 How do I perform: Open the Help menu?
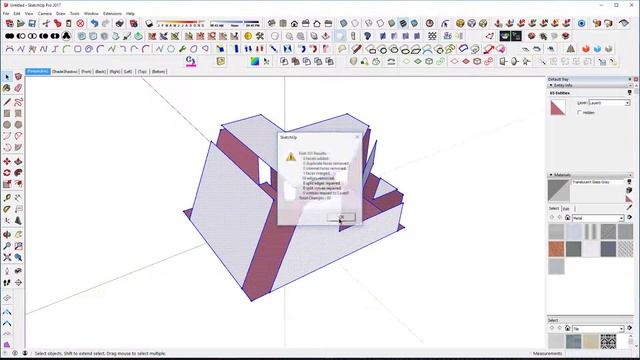[x=130, y=13]
